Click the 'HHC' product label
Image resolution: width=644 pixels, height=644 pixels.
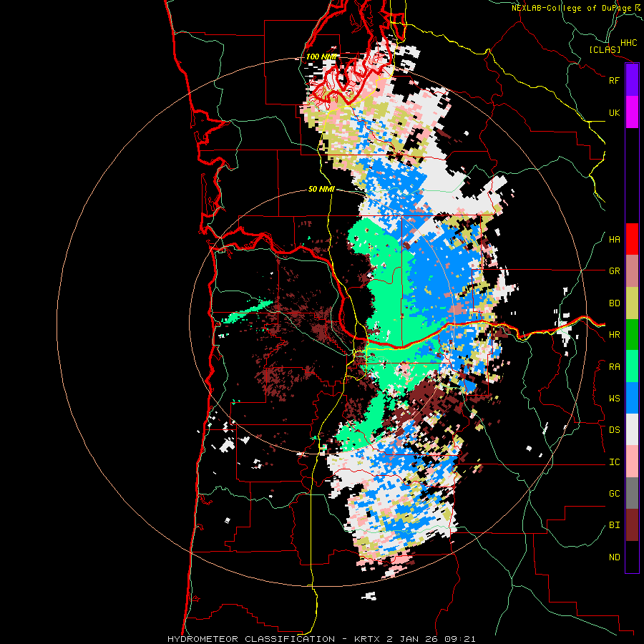[628, 43]
